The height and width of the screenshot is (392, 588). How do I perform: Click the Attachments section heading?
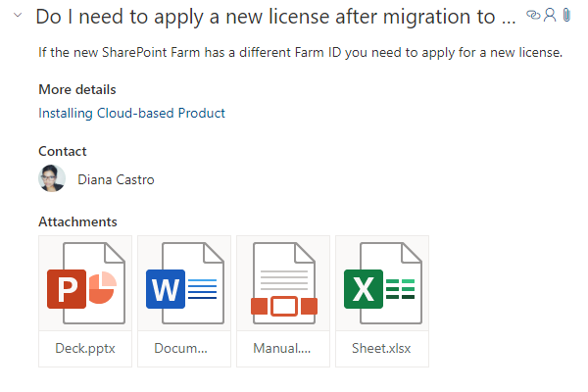click(x=77, y=221)
